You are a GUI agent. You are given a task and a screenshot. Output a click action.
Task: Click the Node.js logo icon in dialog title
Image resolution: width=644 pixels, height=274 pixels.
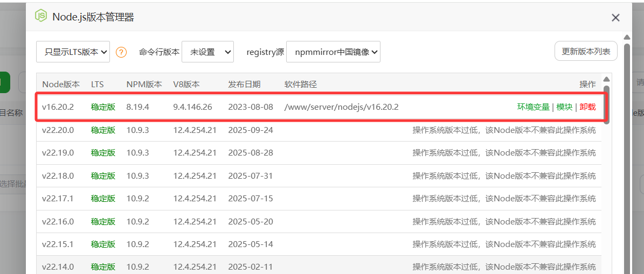(x=40, y=16)
